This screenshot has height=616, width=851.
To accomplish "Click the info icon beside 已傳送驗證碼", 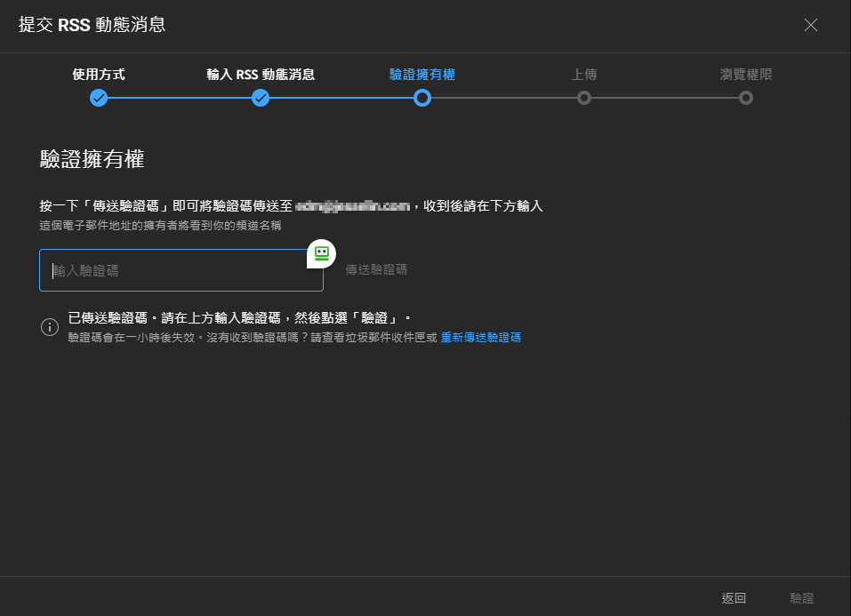I will point(50,327).
